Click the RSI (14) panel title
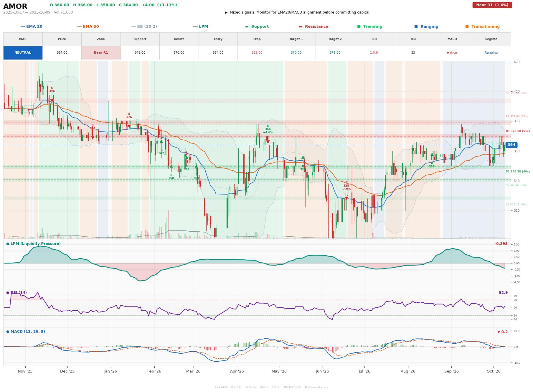Screen dimensions: 533x392 click(x=16, y=293)
